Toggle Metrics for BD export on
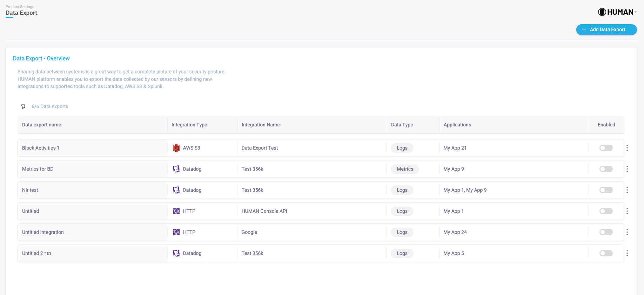 606,169
